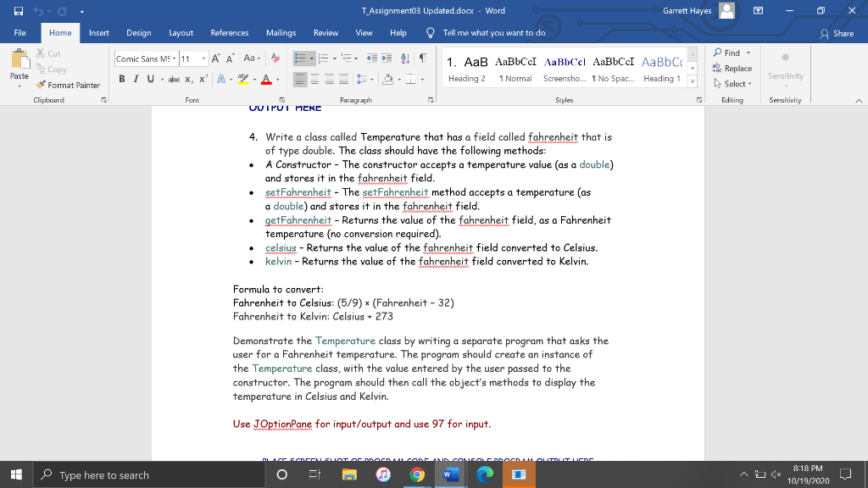This screenshot has height=488, width=868.
Task: Toggle bold formatting
Action: [122, 78]
